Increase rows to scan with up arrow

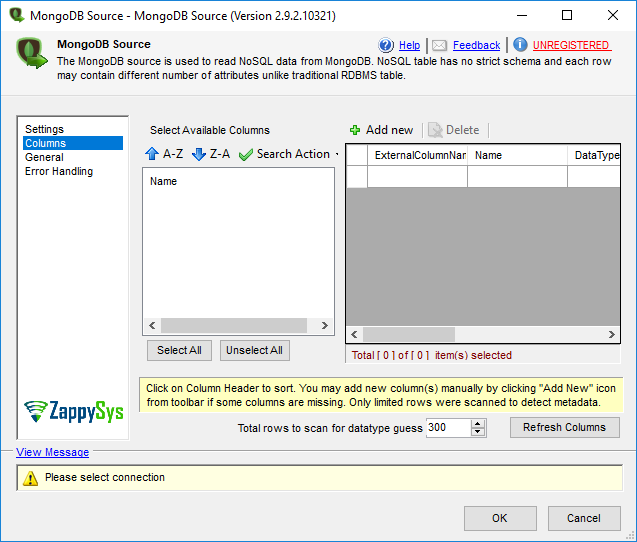coord(477,423)
